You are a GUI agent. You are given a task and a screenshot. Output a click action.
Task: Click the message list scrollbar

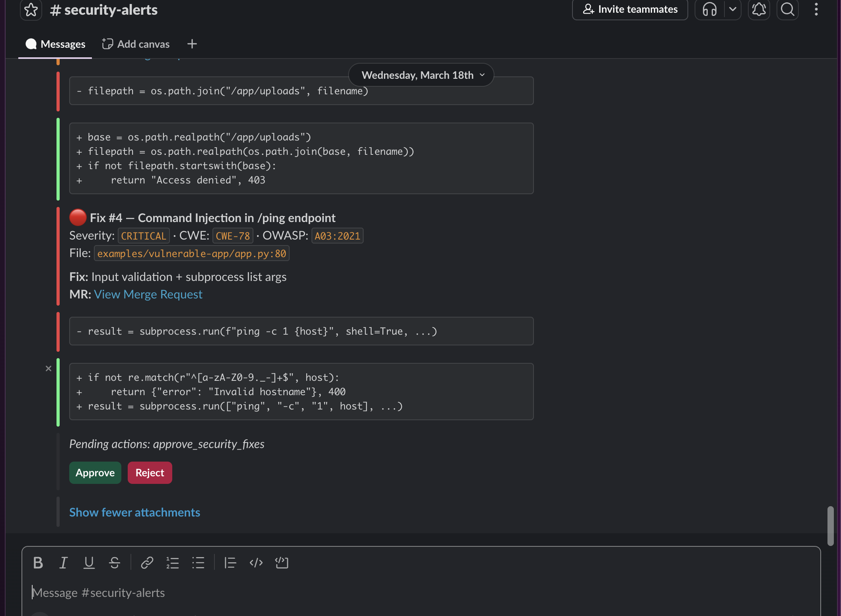coord(830,525)
